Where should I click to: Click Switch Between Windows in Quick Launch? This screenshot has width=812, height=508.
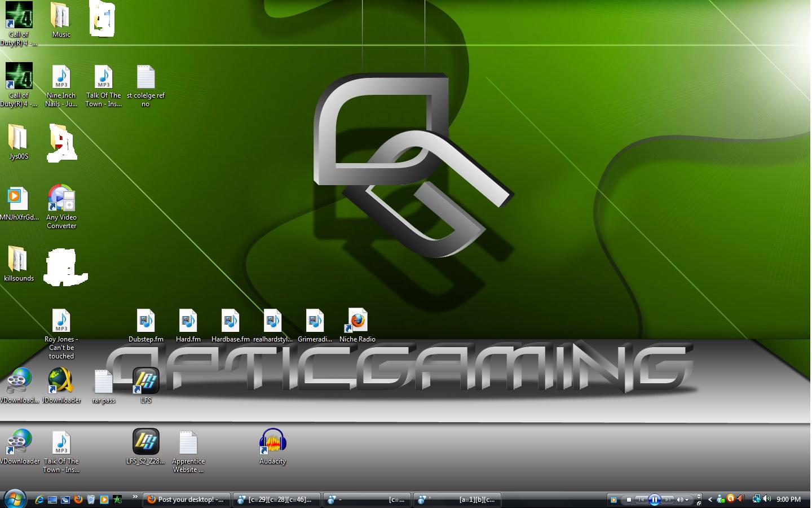[x=65, y=500]
